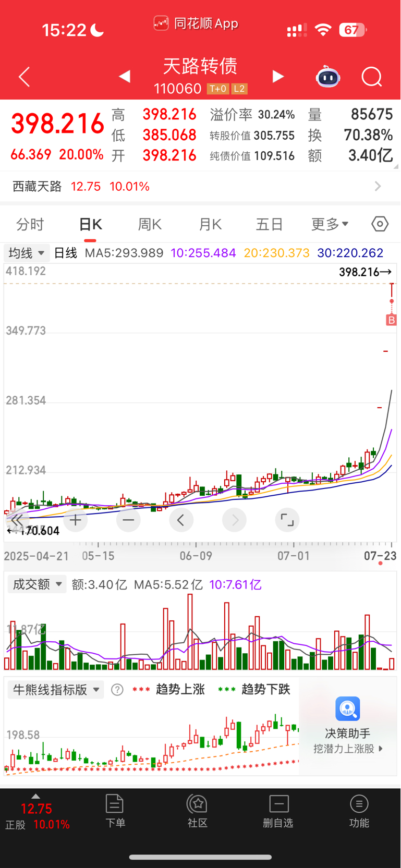
Task: Shift chart right with chevron button
Action: (x=235, y=520)
